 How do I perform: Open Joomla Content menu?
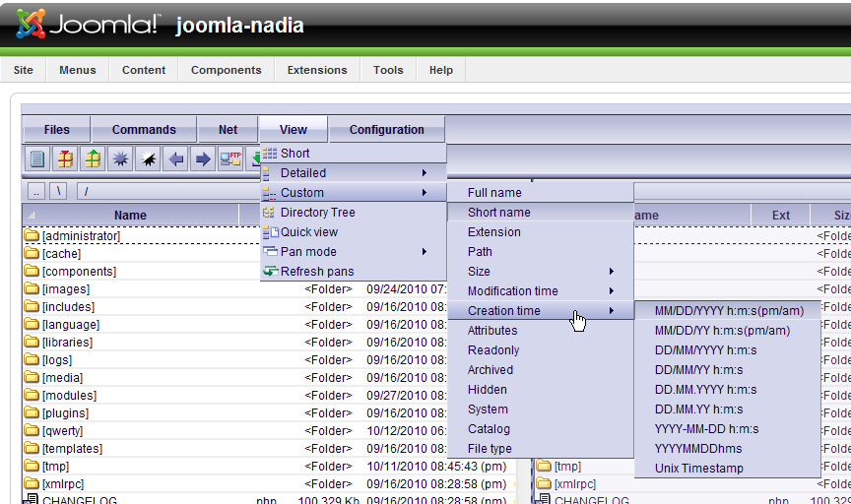pyautogui.click(x=144, y=70)
